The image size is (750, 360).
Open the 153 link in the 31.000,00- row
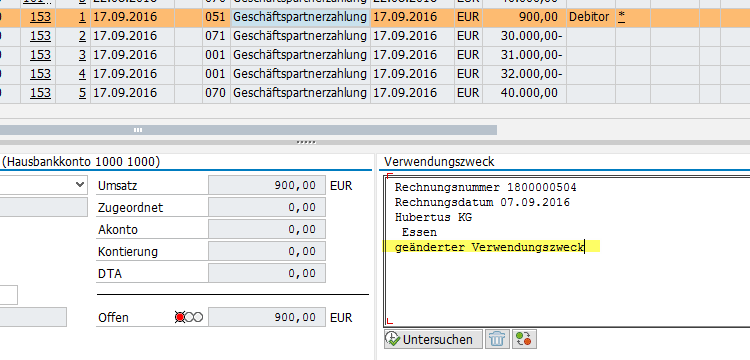40,55
